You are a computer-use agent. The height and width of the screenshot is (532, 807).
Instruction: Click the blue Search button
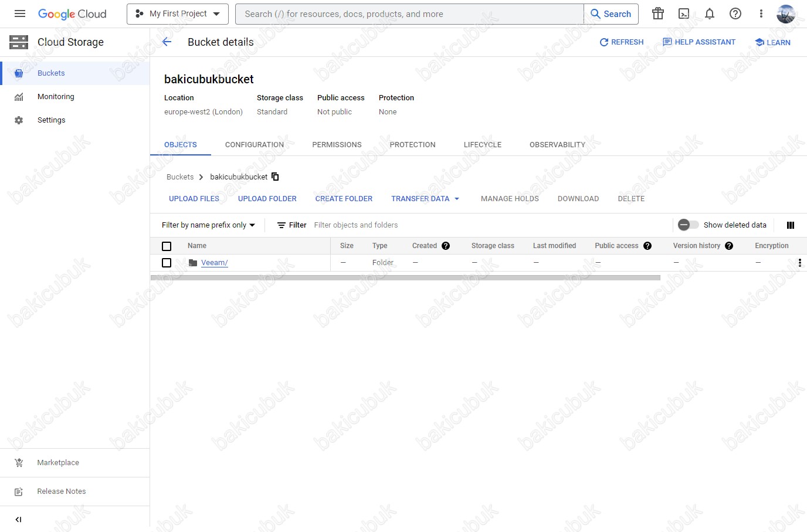(x=611, y=13)
